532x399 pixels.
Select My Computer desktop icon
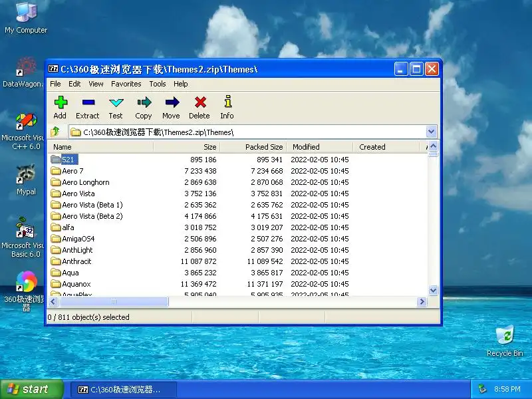pos(26,17)
